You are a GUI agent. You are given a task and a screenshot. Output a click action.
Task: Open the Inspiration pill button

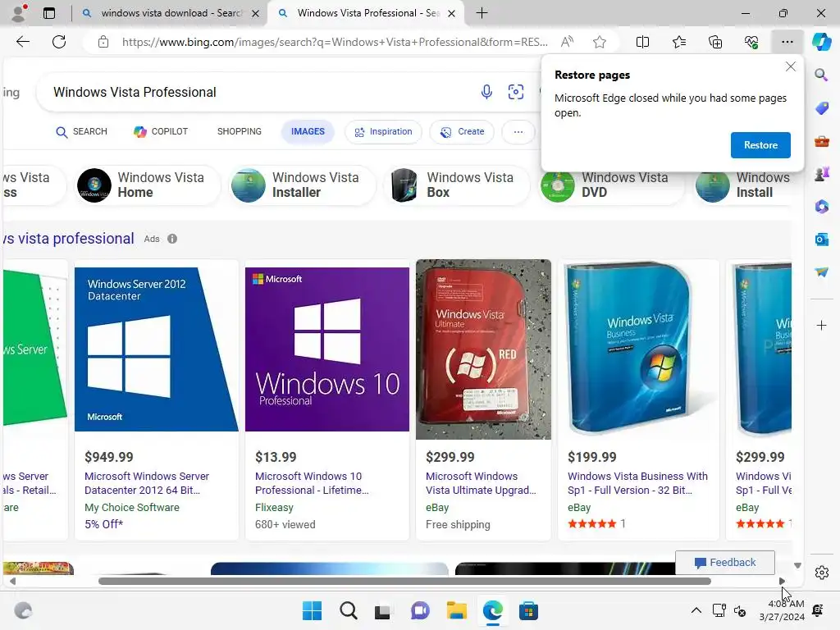coord(384,132)
